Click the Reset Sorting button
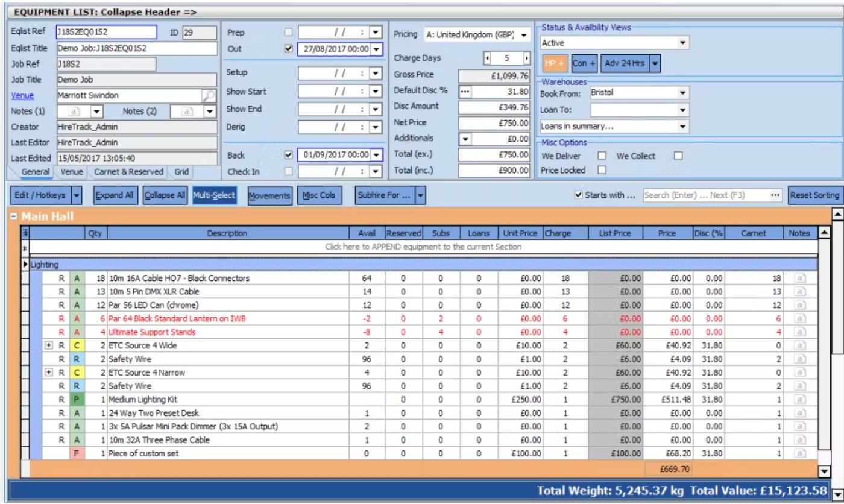This screenshot has height=504, width=844. point(816,195)
